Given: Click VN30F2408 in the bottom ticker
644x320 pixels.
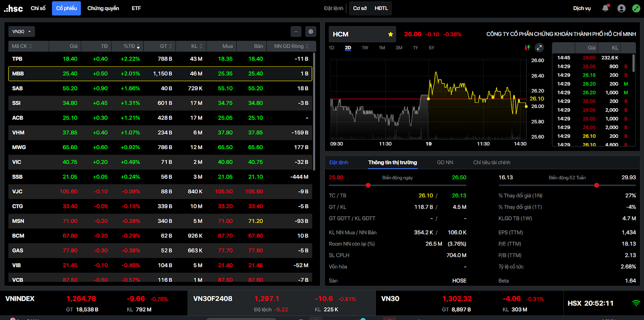Looking at the screenshot, I should tap(213, 299).
